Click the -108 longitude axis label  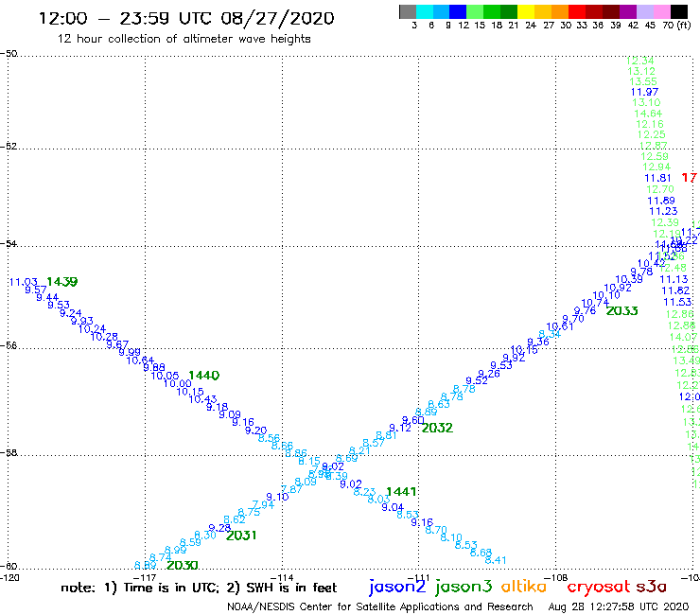[556, 578]
